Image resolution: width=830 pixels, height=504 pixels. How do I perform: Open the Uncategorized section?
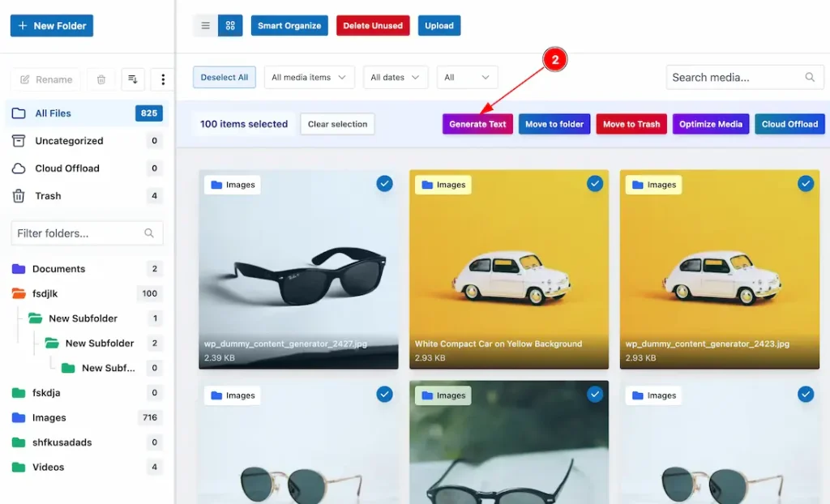tap(87, 141)
